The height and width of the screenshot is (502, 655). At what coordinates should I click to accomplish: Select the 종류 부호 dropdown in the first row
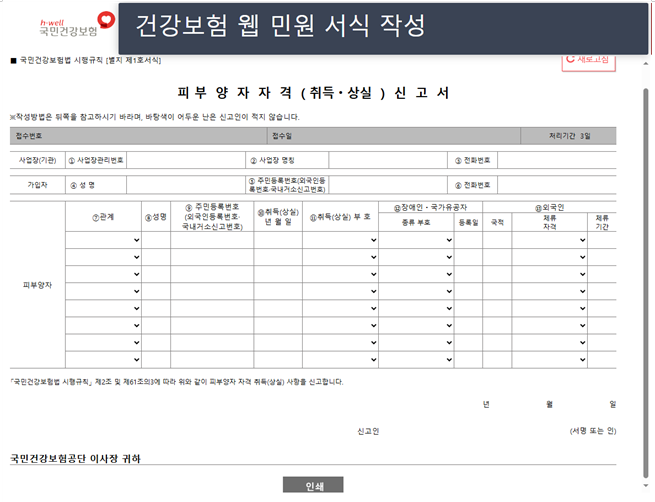click(416, 240)
